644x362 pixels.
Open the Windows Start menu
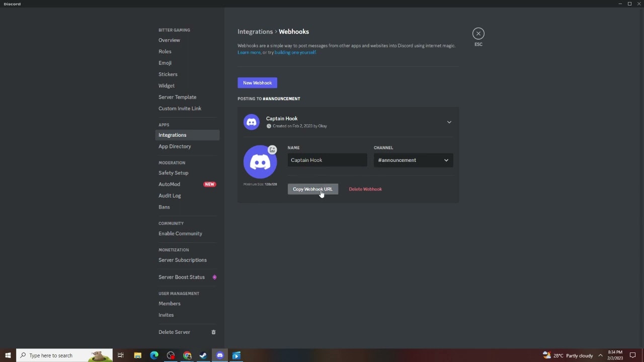tap(8, 355)
